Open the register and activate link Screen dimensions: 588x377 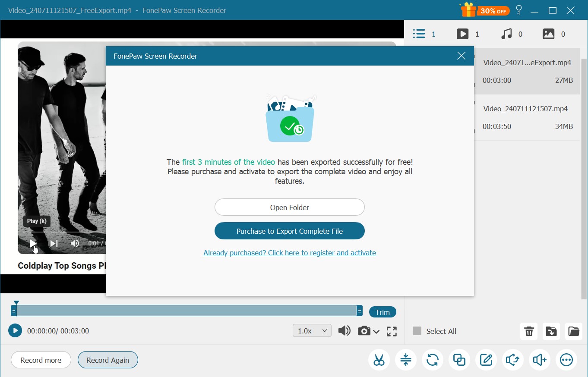click(x=290, y=253)
